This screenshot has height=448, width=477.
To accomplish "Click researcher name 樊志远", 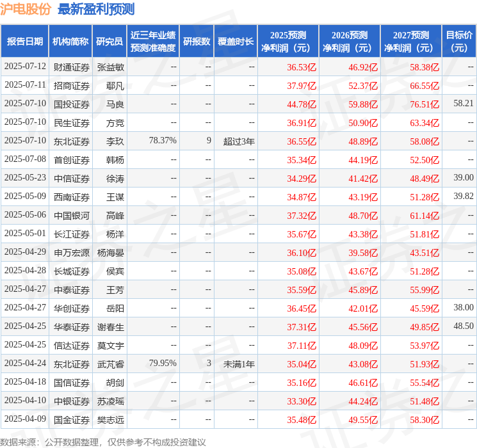I will (111, 420).
